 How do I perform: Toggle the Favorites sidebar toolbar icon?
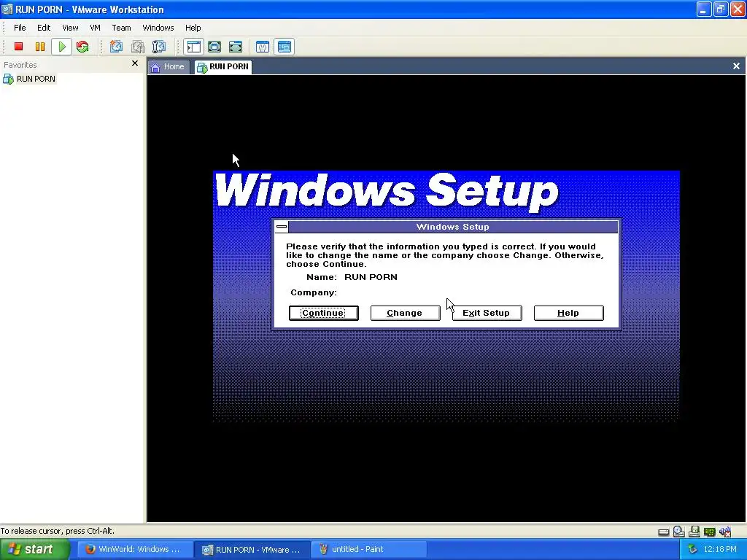[194, 47]
